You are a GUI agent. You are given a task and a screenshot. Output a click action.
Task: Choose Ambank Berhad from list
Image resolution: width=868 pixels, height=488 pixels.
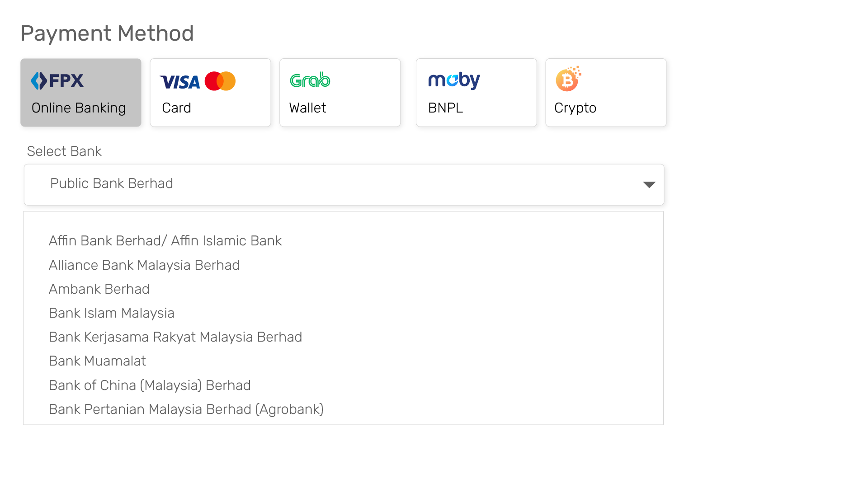[x=99, y=289]
